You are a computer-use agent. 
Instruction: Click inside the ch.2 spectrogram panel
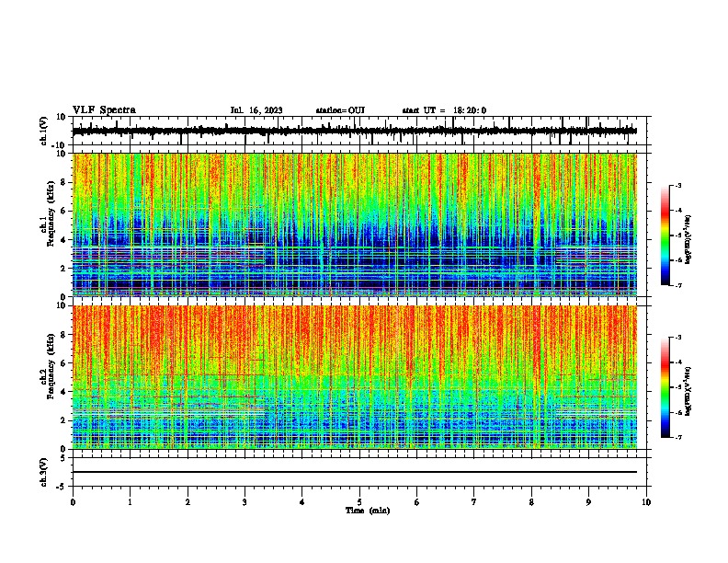355,377
